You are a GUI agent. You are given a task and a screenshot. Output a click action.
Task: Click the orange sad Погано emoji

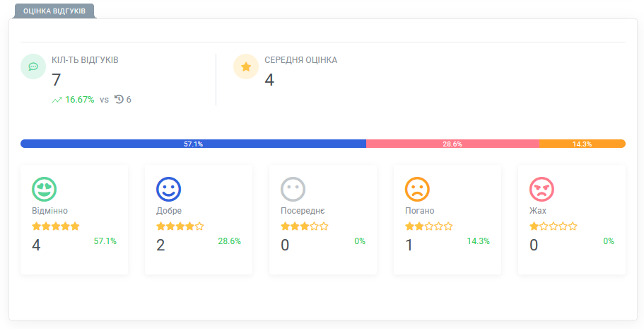click(417, 189)
